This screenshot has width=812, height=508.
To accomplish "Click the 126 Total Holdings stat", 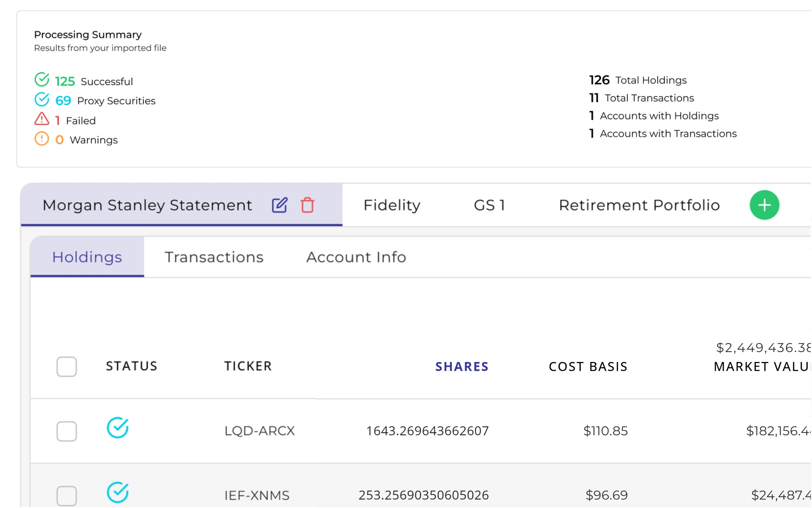I will pyautogui.click(x=638, y=80).
